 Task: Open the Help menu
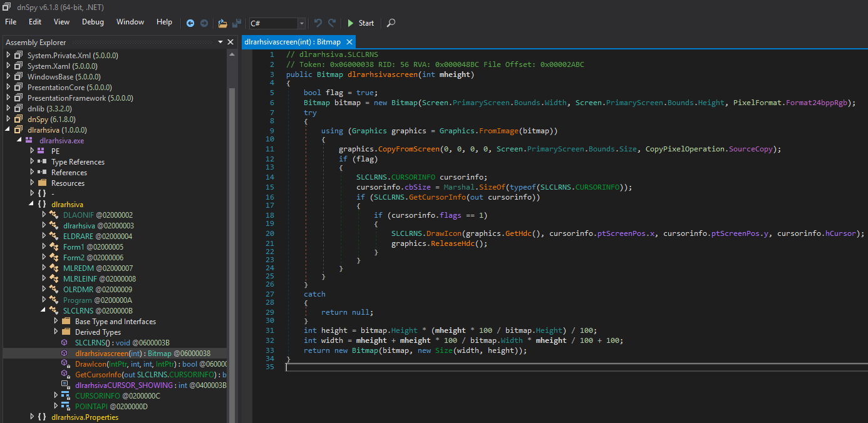[164, 22]
